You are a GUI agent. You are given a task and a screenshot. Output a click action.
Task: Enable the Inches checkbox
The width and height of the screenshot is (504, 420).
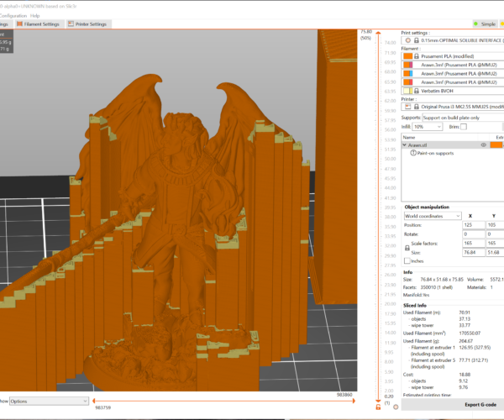pos(407,260)
